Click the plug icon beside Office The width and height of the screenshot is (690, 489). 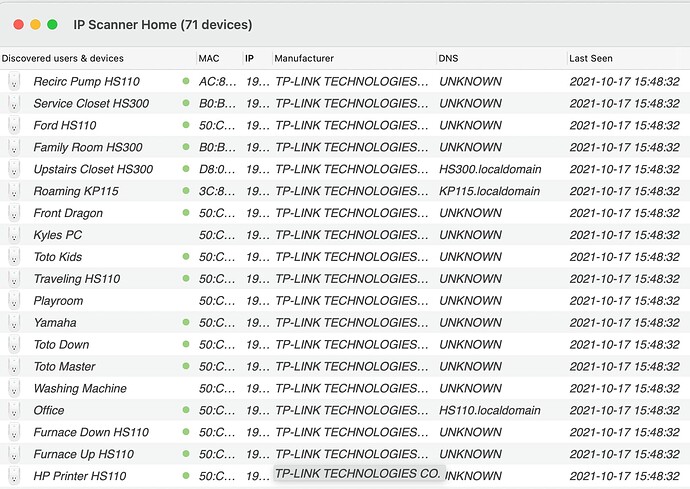(x=14, y=410)
